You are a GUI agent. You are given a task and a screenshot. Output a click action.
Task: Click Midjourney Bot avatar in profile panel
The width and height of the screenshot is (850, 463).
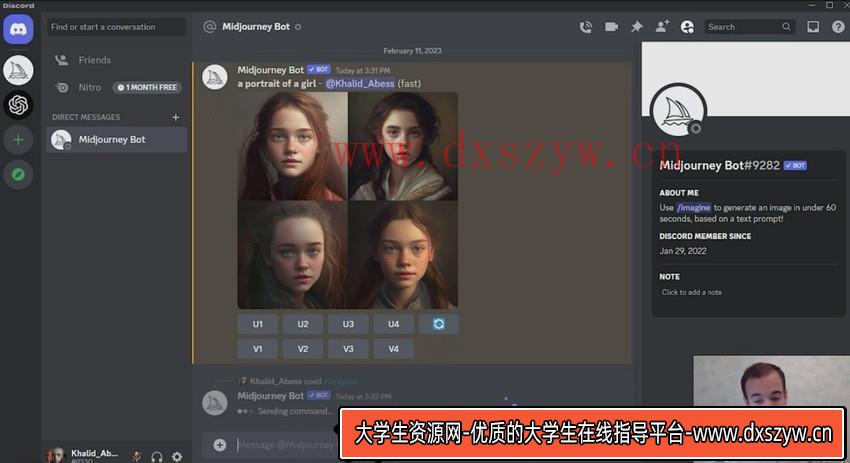pos(678,111)
